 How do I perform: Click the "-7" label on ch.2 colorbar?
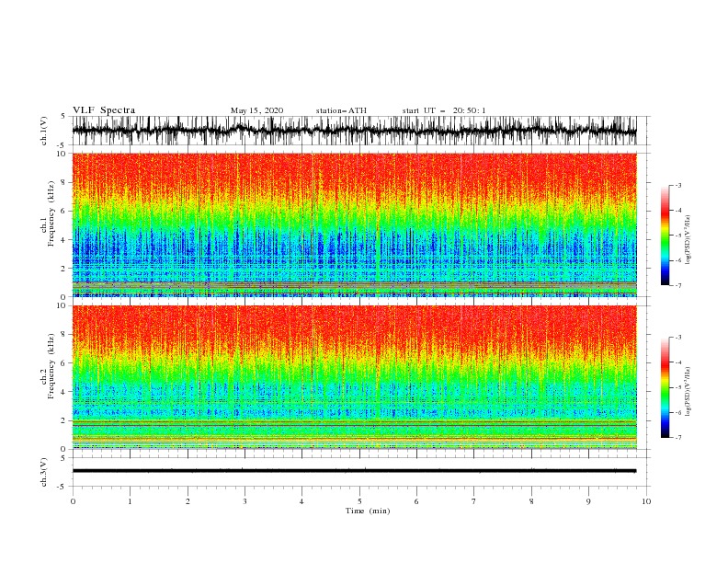(678, 438)
